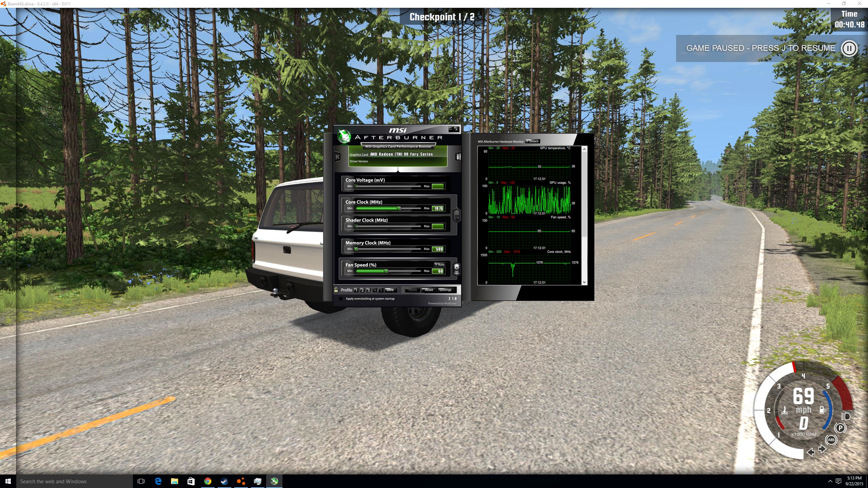Click the Memory Clock value field 500
Screen dimensions: 868x488
tap(438, 249)
